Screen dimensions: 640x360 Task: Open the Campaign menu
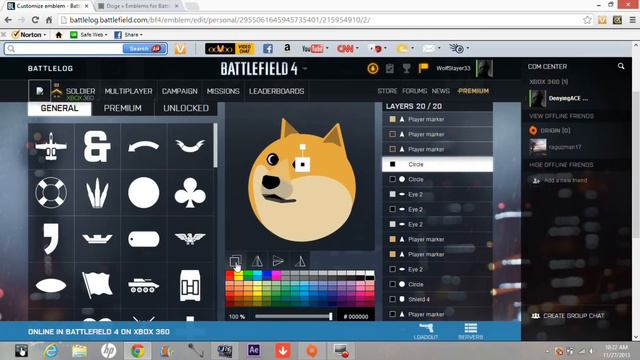pyautogui.click(x=180, y=91)
